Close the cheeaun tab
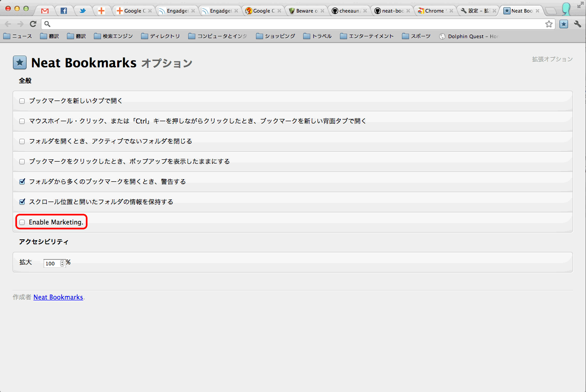Viewport: 586px width, 392px height. [366, 11]
